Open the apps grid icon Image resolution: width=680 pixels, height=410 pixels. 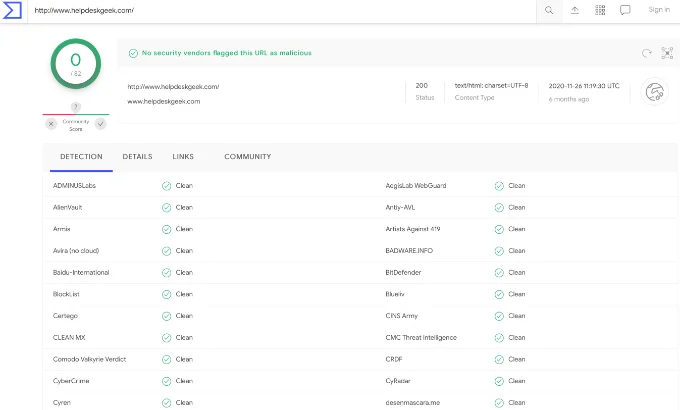(x=600, y=10)
